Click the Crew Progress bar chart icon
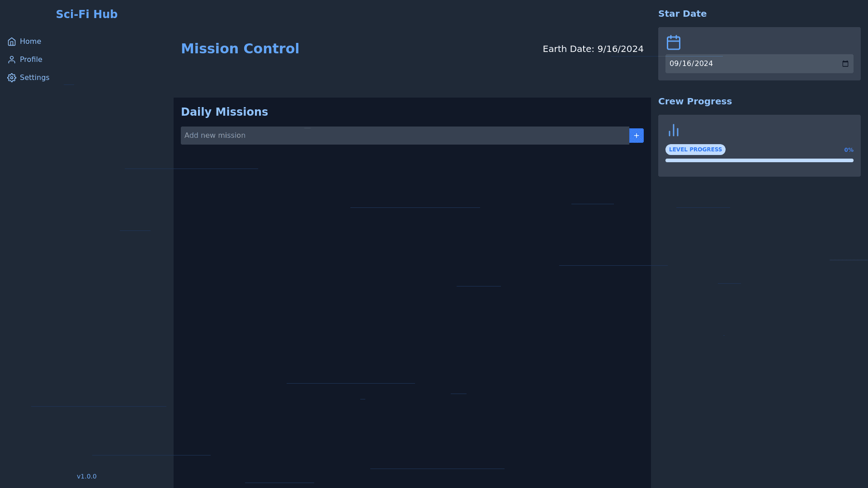 [673, 130]
